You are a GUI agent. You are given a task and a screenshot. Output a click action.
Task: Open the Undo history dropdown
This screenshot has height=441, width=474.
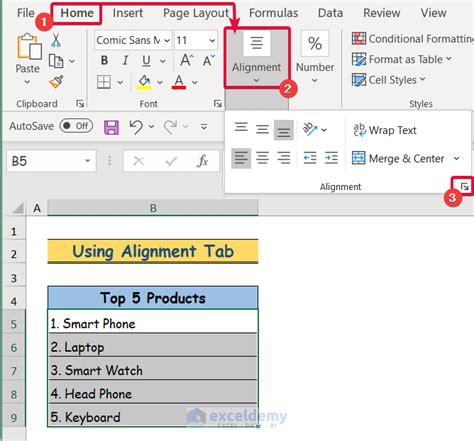click(x=151, y=126)
